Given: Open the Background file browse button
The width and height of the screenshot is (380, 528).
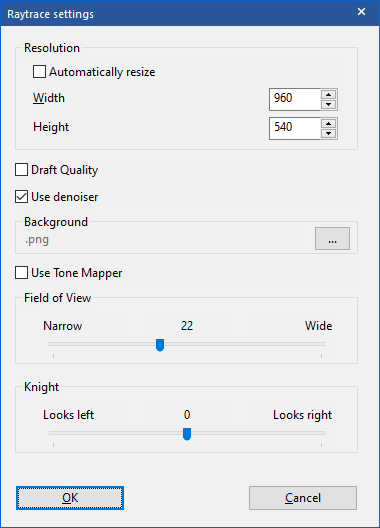Looking at the screenshot, I should click(x=332, y=238).
